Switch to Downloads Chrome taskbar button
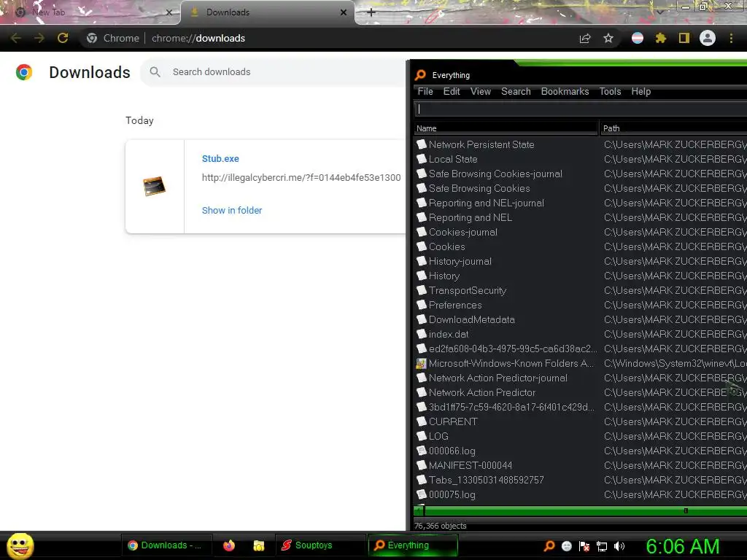This screenshot has width=747, height=560. coord(166,545)
